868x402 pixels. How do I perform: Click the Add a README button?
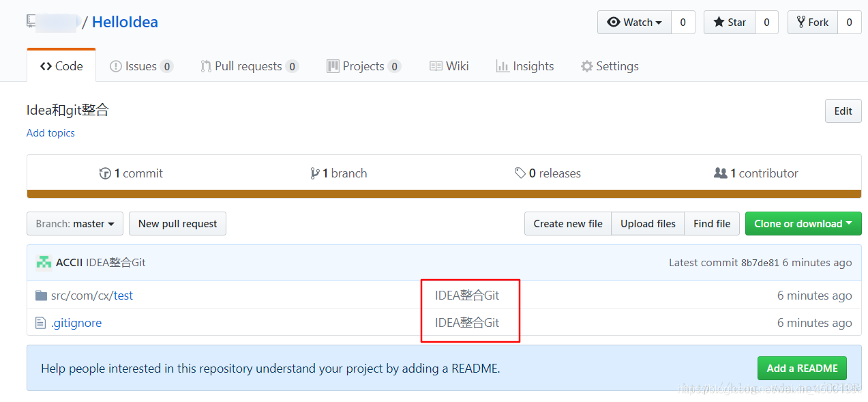click(802, 369)
